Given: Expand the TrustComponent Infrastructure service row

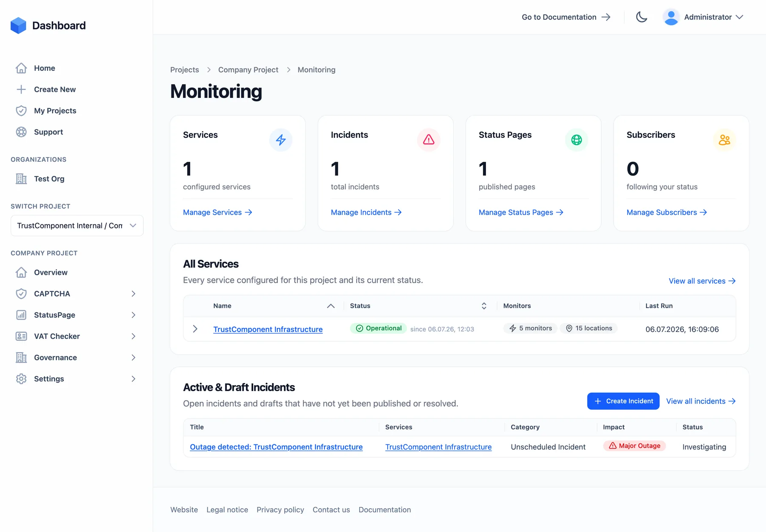Looking at the screenshot, I should pos(195,329).
